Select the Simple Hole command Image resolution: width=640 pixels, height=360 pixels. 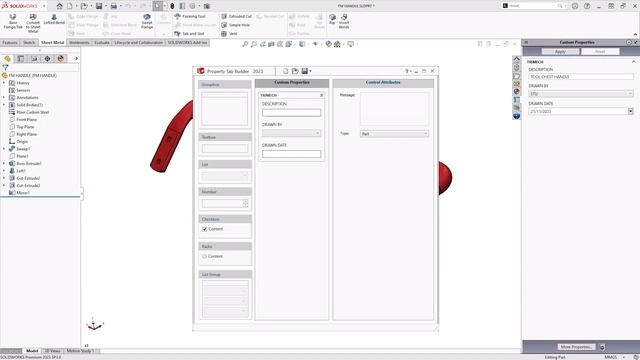[236, 25]
